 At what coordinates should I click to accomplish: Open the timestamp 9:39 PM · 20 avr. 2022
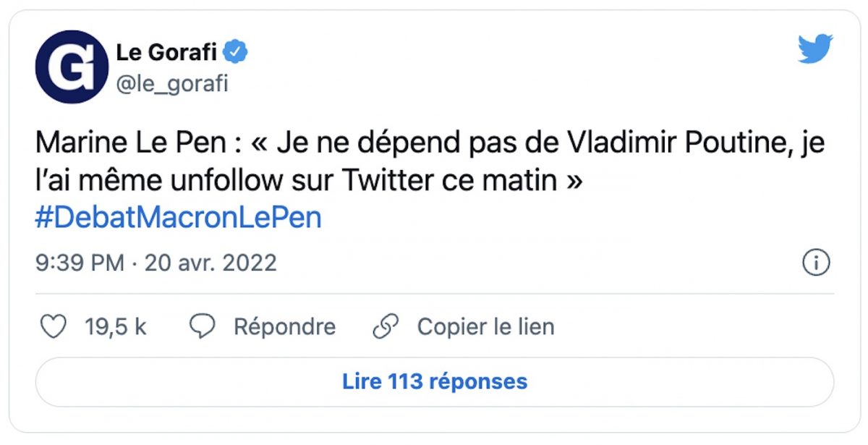[156, 263]
